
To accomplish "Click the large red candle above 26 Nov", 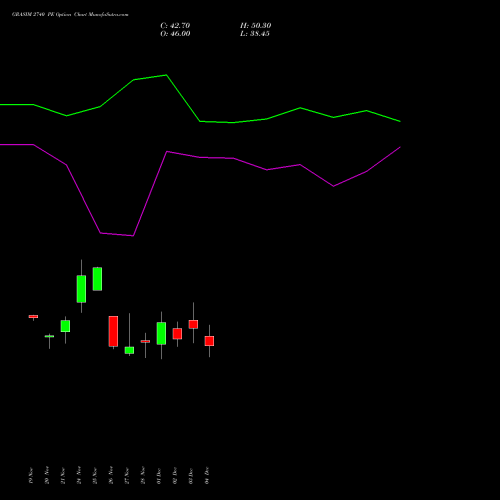I will [113, 331].
